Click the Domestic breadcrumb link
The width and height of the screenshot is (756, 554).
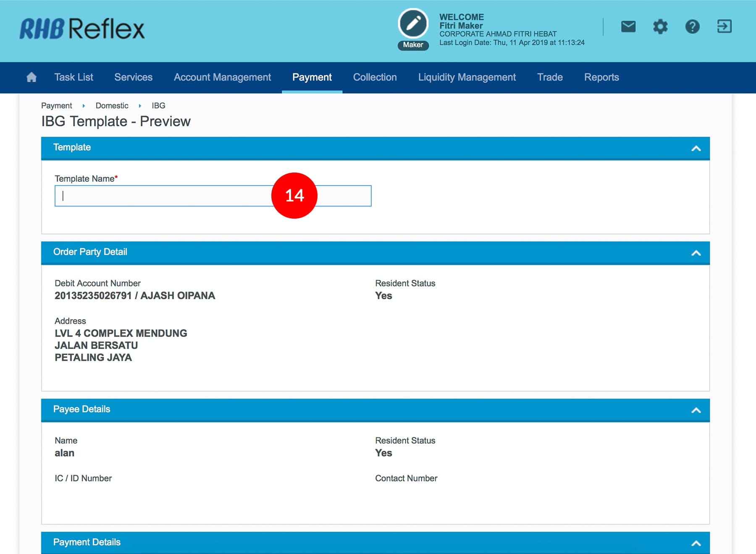coord(112,106)
